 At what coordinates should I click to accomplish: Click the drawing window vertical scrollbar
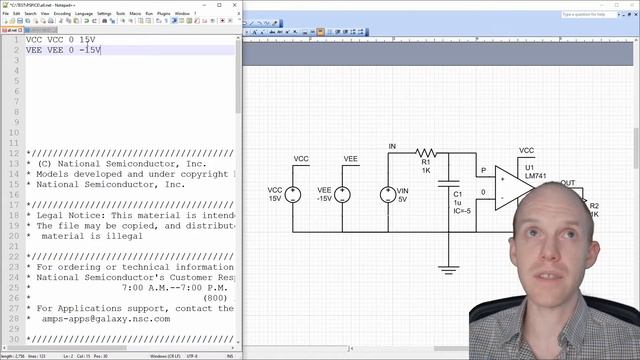click(637, 147)
